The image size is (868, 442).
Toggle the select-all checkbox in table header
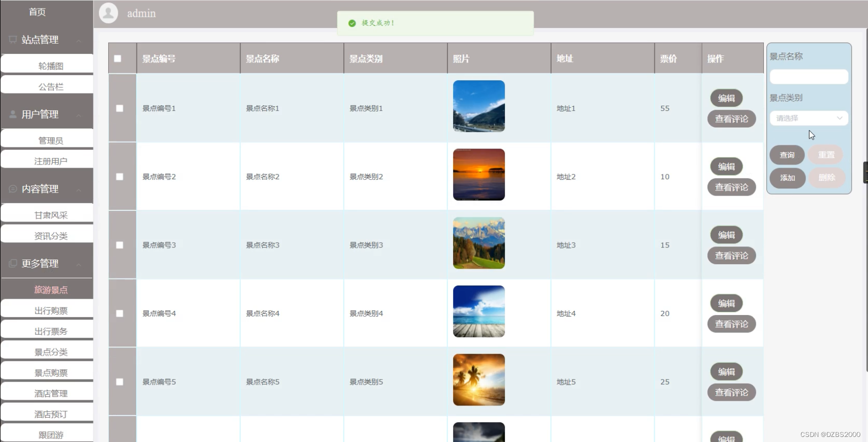click(x=118, y=58)
